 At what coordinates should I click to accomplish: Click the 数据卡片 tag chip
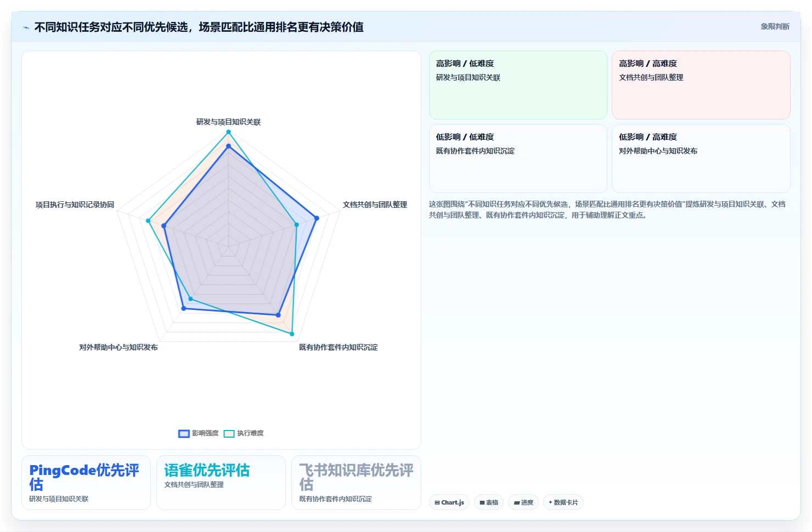coord(563,502)
